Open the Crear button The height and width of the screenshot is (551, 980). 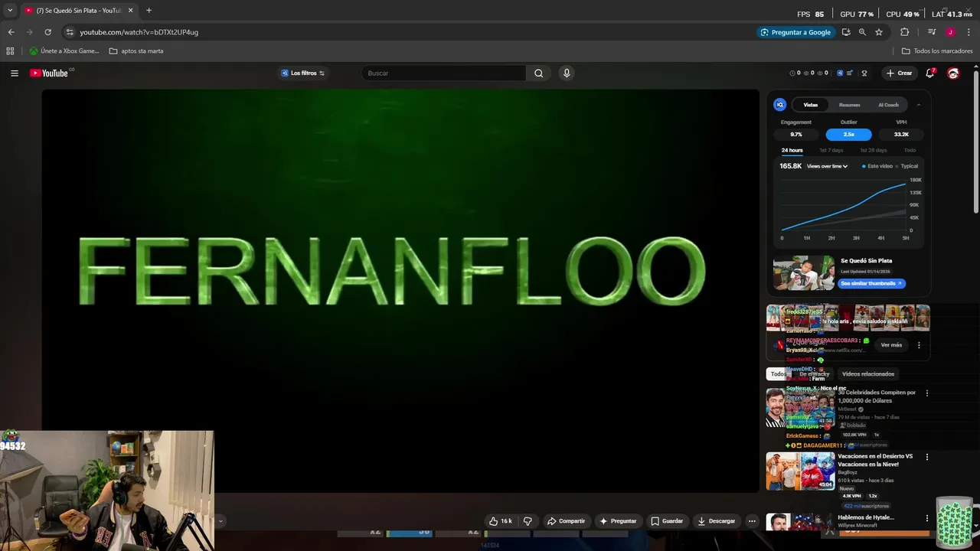click(x=900, y=73)
